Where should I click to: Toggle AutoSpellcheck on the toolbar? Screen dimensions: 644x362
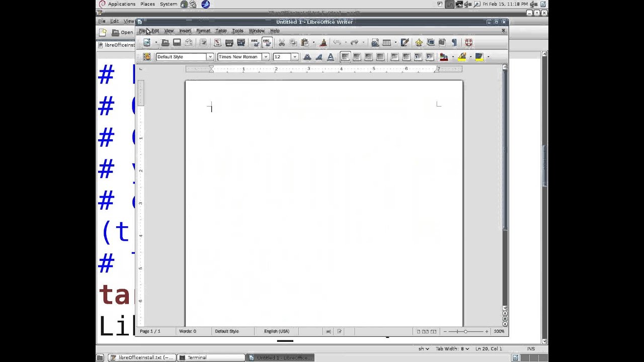pos(267,42)
